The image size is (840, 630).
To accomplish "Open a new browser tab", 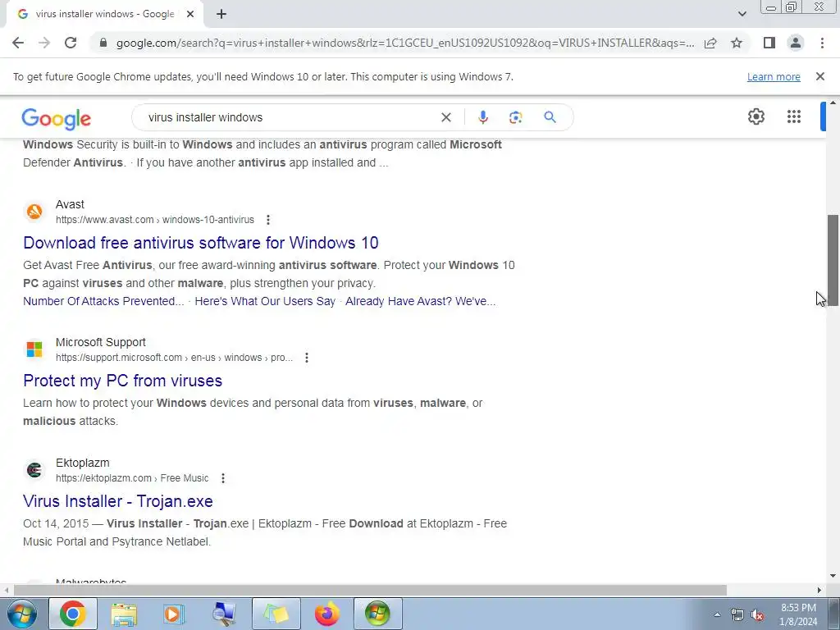I will tap(221, 15).
